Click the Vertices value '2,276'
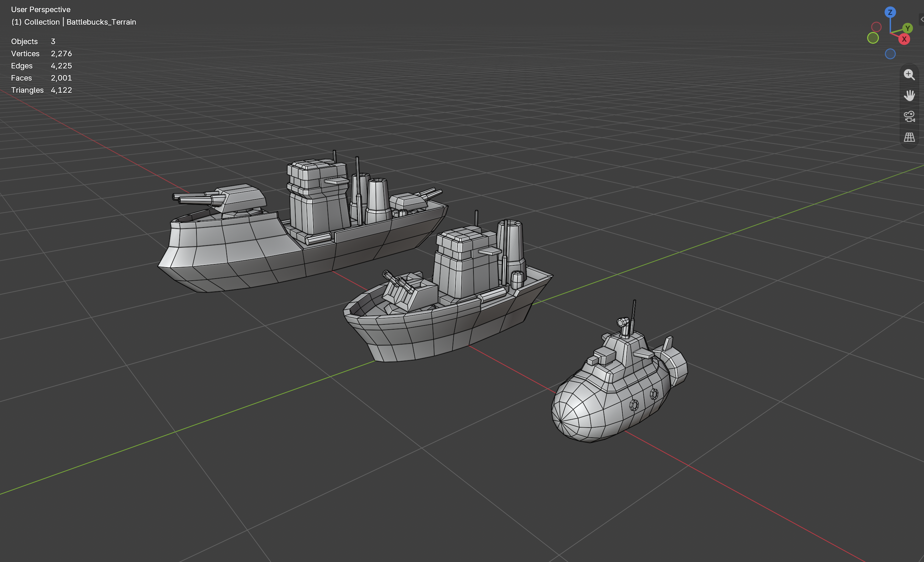The width and height of the screenshot is (924, 562). click(61, 53)
